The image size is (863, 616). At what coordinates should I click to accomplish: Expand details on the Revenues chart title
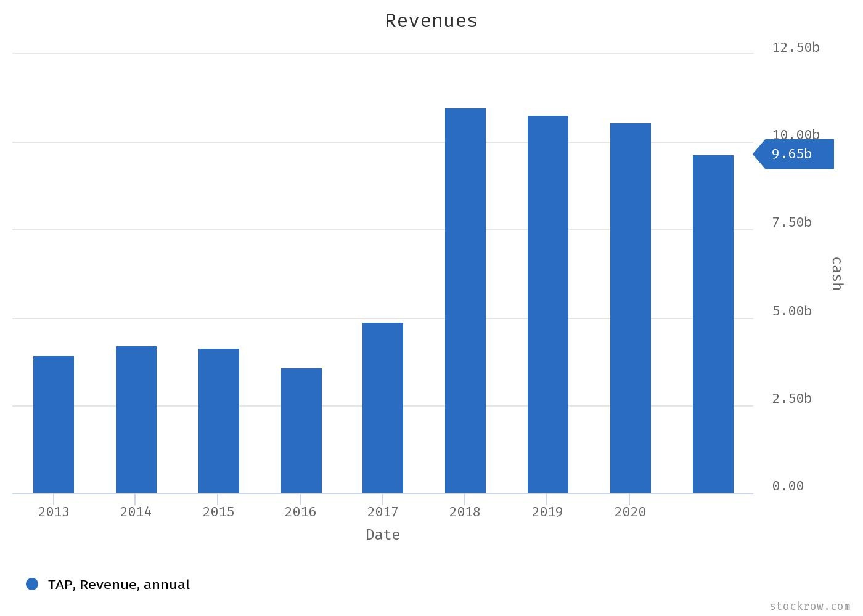[x=431, y=20]
